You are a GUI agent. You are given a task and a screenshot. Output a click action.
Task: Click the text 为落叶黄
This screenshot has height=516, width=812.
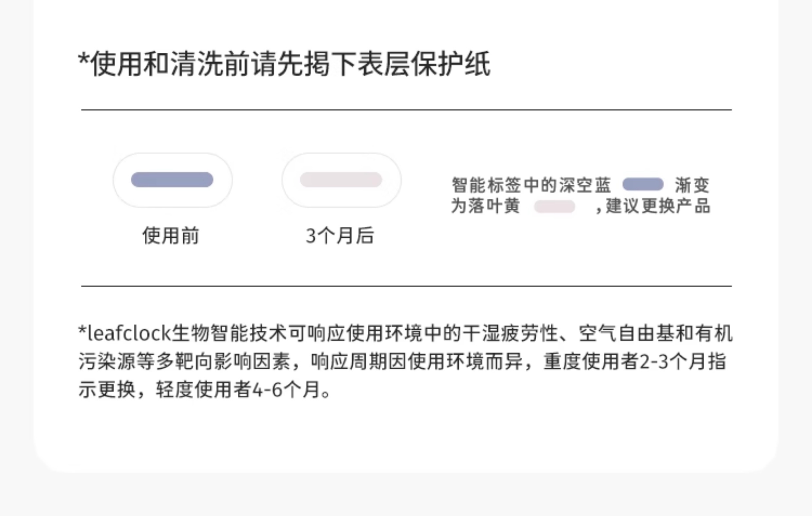(486, 206)
